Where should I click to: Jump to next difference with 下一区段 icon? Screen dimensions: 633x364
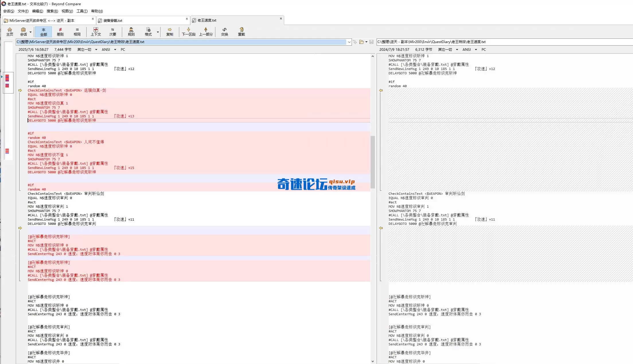click(188, 32)
